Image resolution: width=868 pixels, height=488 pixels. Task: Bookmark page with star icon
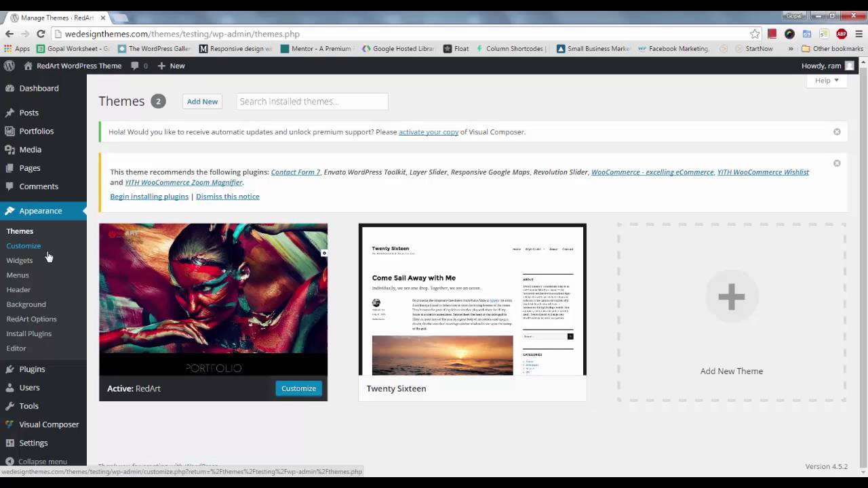point(755,34)
